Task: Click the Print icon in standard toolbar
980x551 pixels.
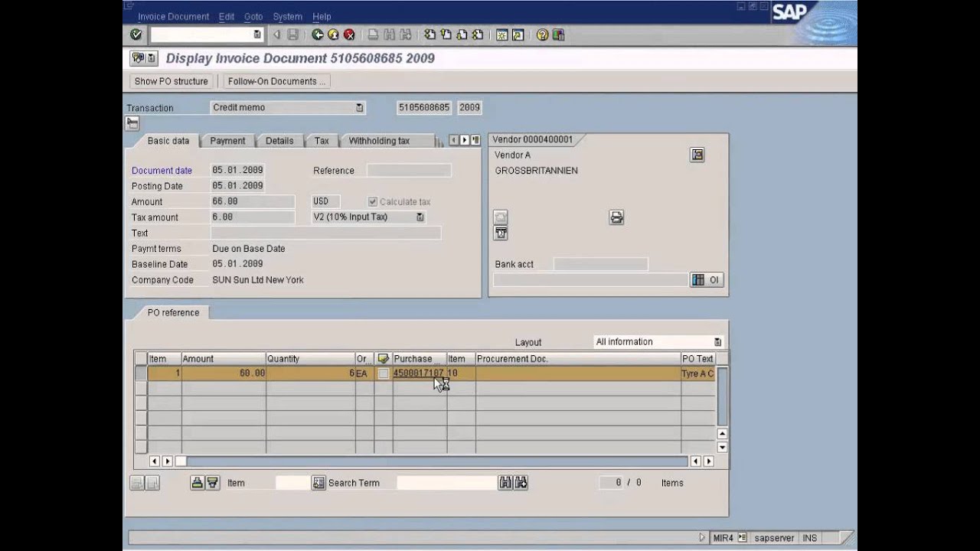Action: pyautogui.click(x=373, y=34)
